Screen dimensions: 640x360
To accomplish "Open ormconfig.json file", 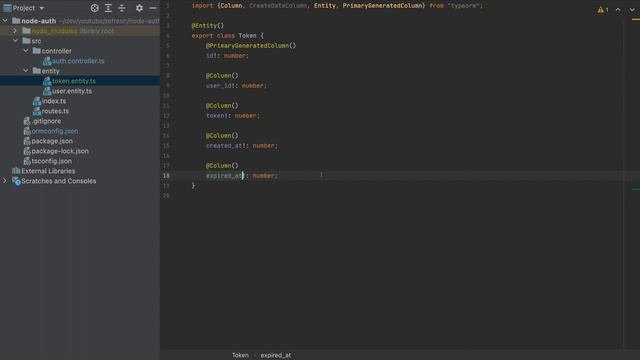I will pyautogui.click(x=55, y=131).
